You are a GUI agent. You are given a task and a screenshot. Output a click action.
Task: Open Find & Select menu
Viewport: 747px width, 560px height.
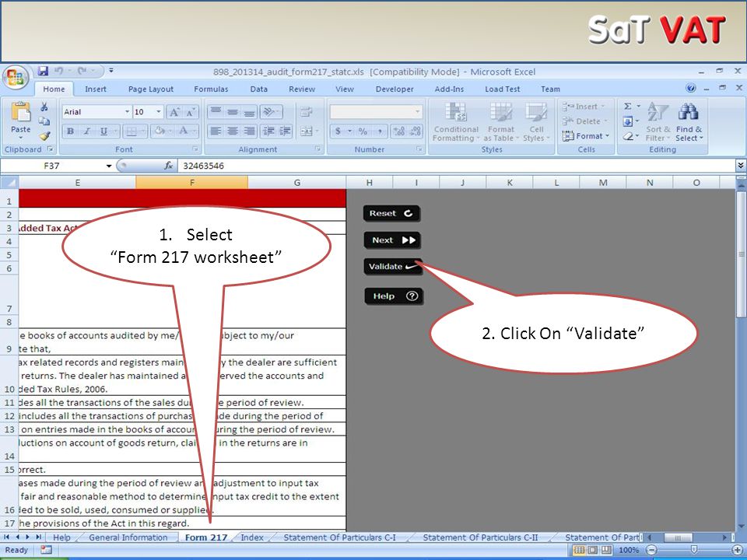[x=689, y=122]
